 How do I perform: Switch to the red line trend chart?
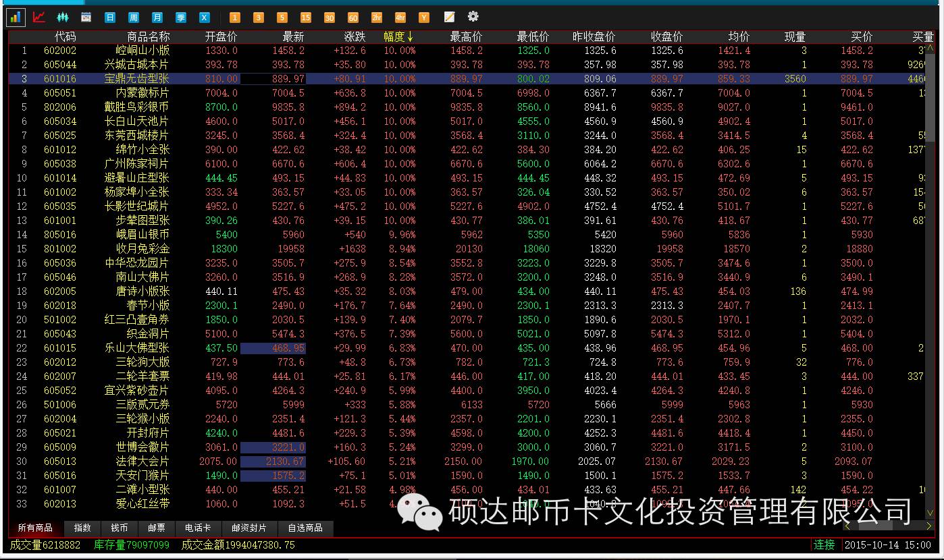tap(39, 17)
